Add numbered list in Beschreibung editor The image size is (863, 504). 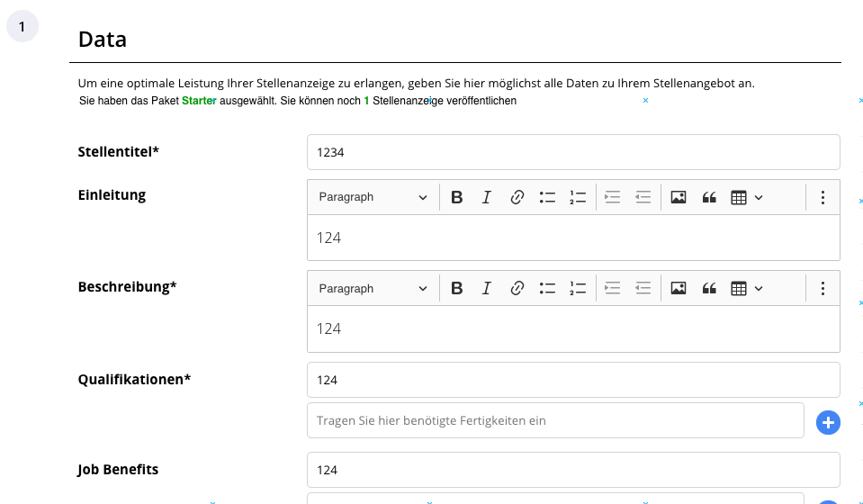[578, 288]
